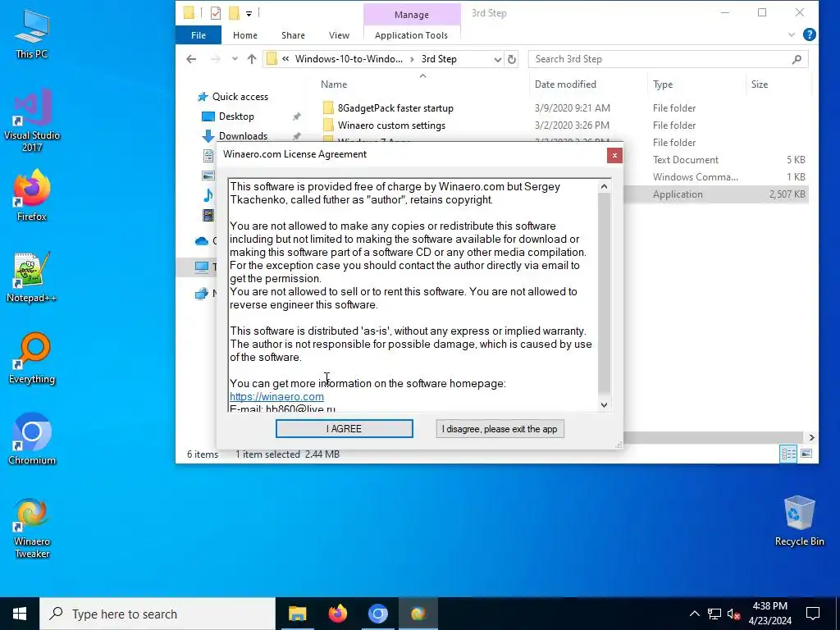Click the Explorer help question mark icon
Screen dimensions: 840x630
(810, 34)
